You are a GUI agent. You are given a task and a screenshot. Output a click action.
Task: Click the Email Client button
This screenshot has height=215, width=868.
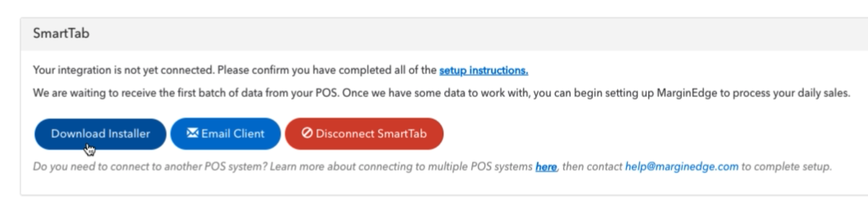click(x=225, y=134)
